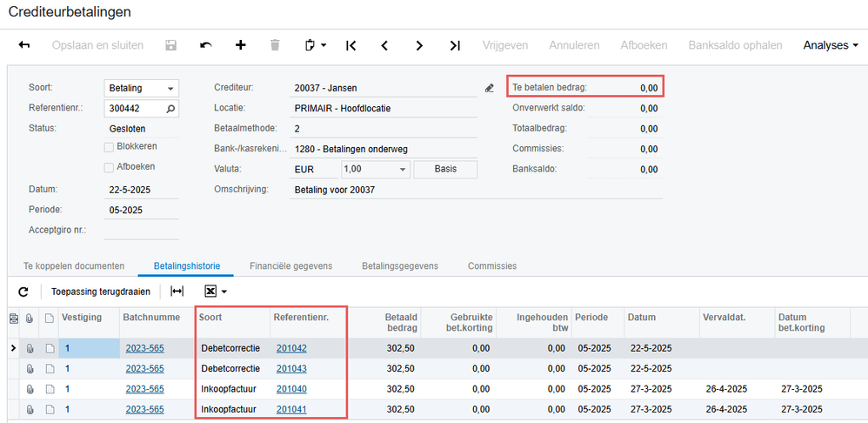Switch to Te koppelen documenten tab
The width and height of the screenshot is (868, 423).
(74, 266)
